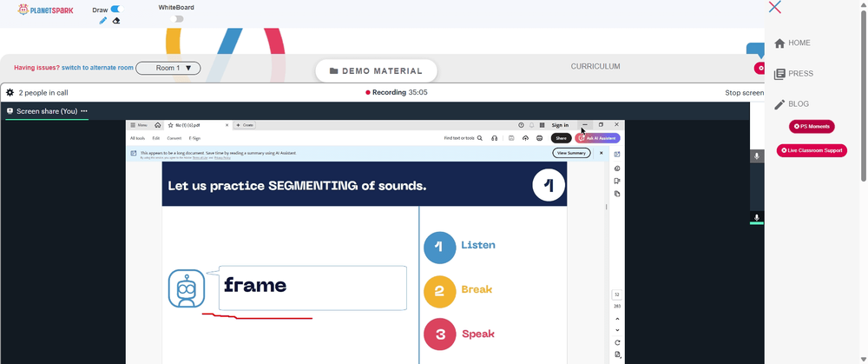Open Live Classroom Support
This screenshot has height=364, width=868.
[812, 150]
